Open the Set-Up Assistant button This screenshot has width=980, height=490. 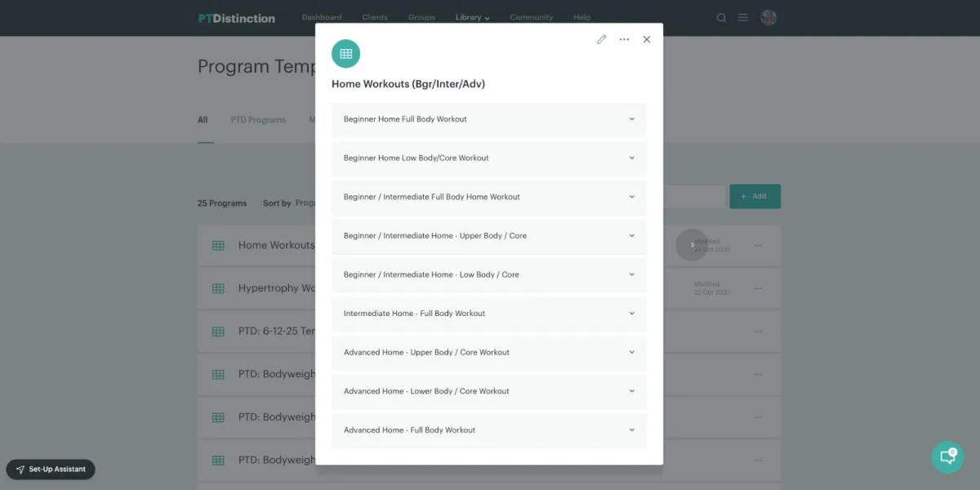[51, 470]
